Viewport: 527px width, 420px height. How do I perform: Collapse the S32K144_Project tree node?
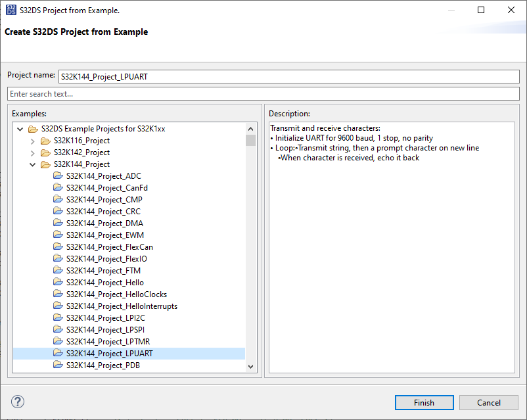tap(33, 164)
